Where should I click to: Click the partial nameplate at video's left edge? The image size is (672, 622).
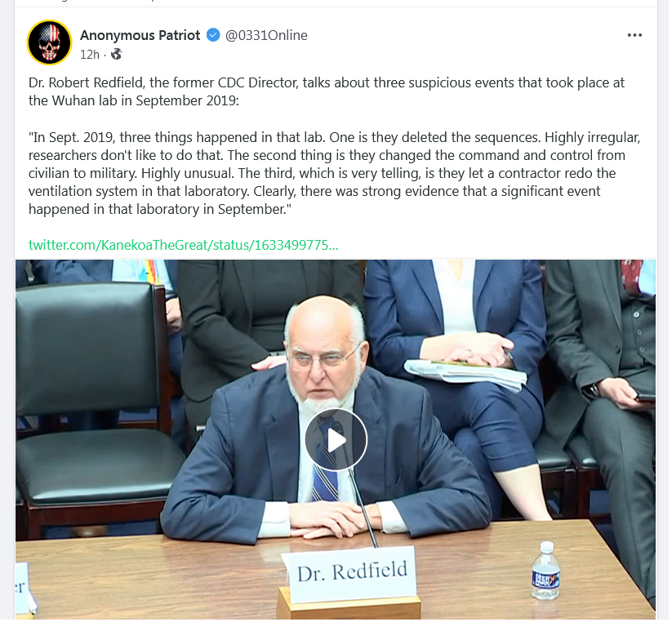click(24, 591)
